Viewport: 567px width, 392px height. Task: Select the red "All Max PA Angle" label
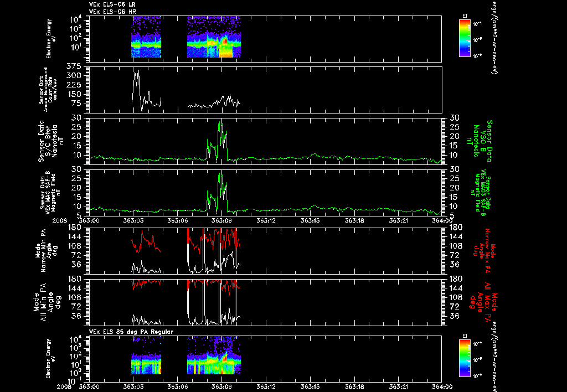tap(484, 302)
